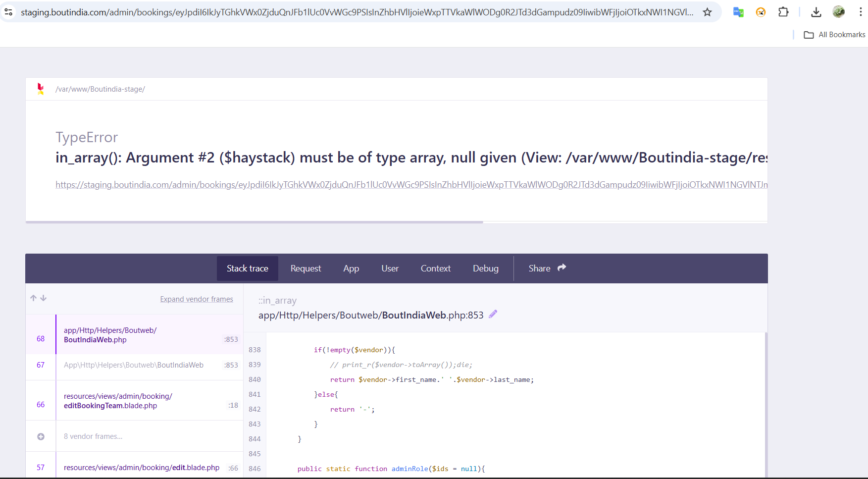The width and height of the screenshot is (868, 479).
Task: Click the pencil icon to edit file
Action: 493,314
